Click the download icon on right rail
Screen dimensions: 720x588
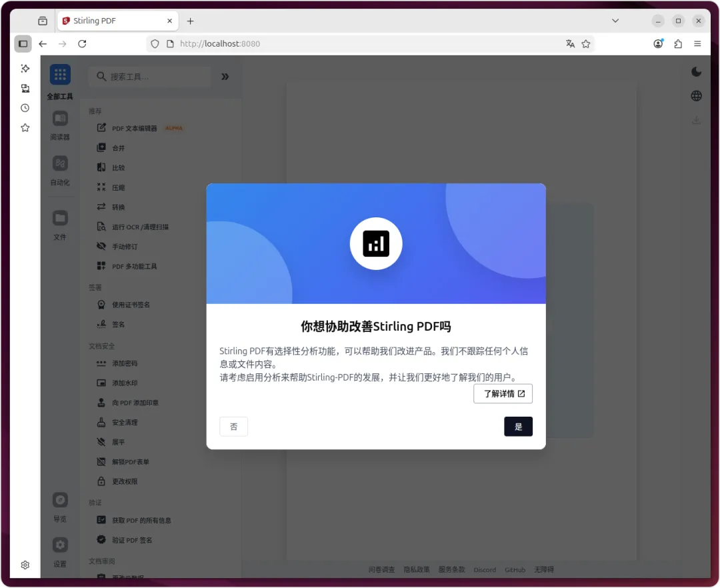click(696, 120)
